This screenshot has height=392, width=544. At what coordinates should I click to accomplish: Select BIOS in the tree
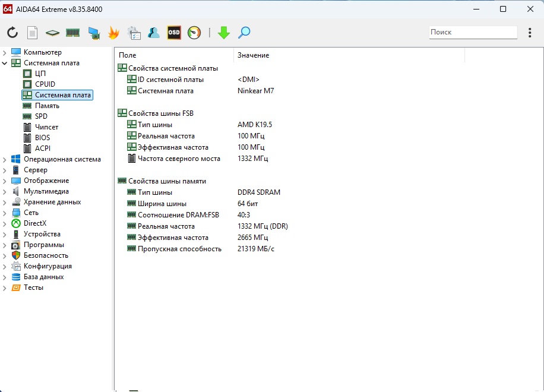(x=42, y=138)
